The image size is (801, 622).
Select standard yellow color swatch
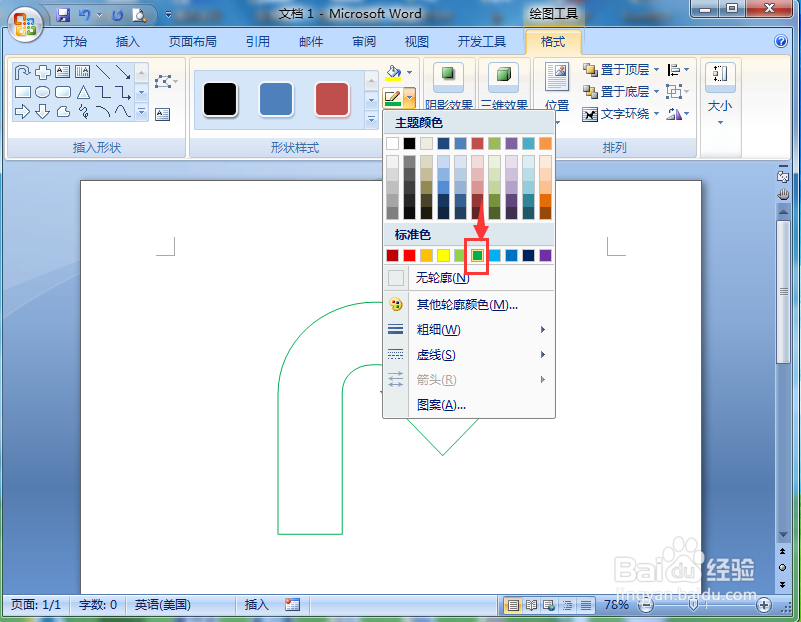pyautogui.click(x=443, y=255)
